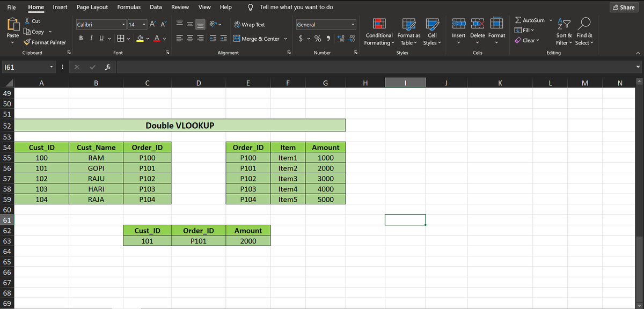
Task: Click the Insert Function fx icon
Action: tap(107, 68)
